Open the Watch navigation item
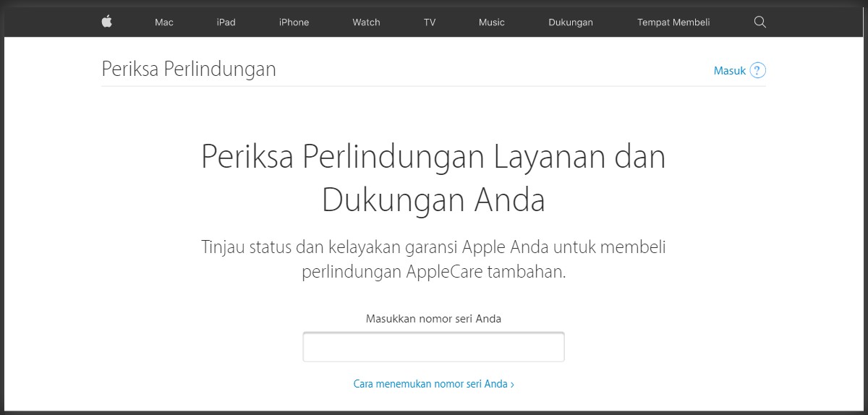 366,22
